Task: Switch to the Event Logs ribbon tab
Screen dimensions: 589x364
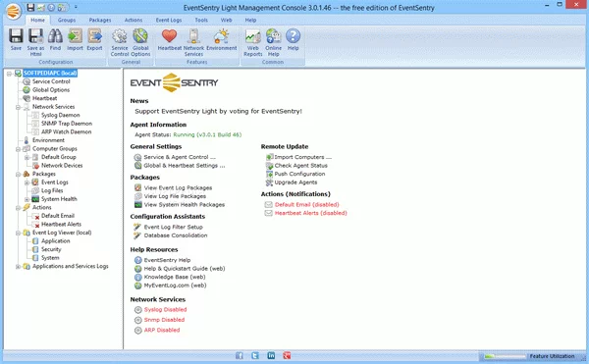Action: 169,20
